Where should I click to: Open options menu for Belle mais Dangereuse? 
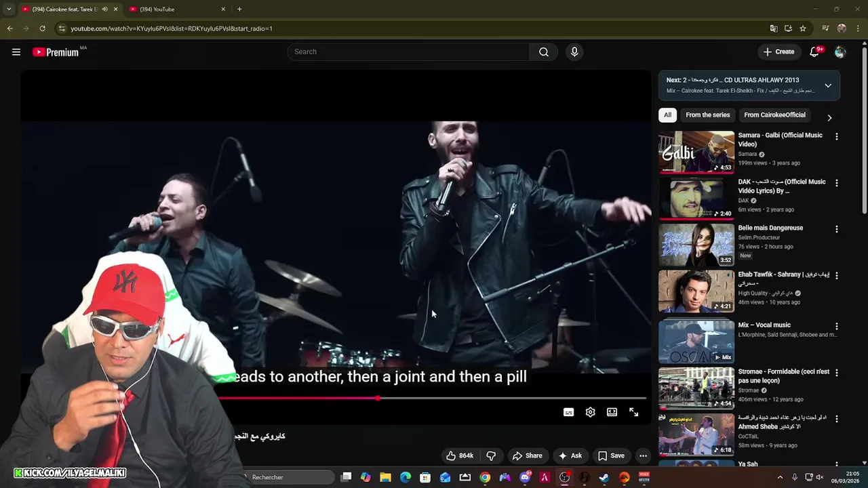click(x=836, y=229)
